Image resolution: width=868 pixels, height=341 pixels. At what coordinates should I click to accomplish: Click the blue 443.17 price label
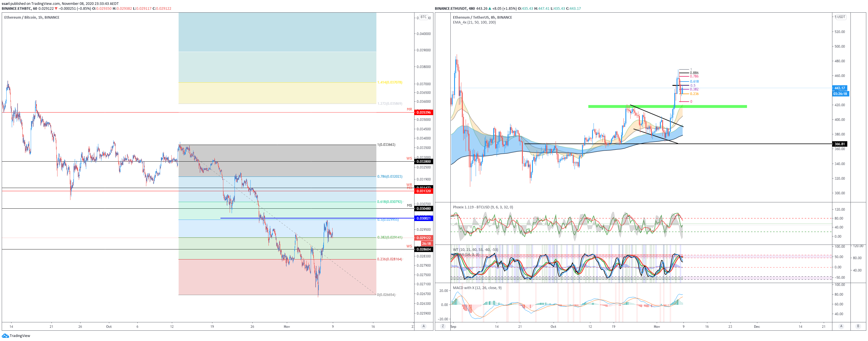click(840, 88)
